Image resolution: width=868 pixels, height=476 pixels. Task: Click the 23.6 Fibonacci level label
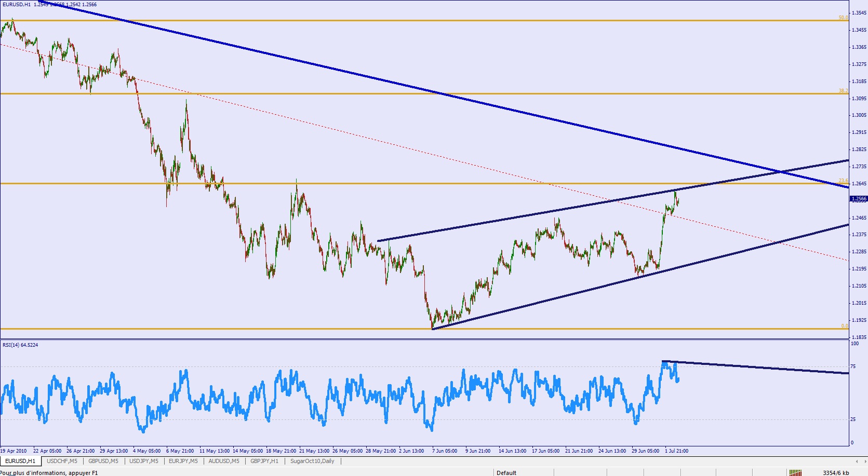843,181
